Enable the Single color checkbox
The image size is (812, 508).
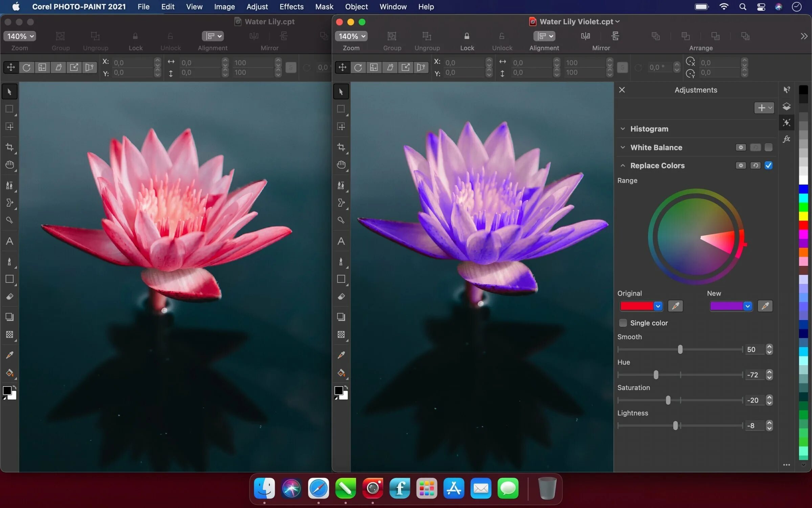[x=623, y=323]
